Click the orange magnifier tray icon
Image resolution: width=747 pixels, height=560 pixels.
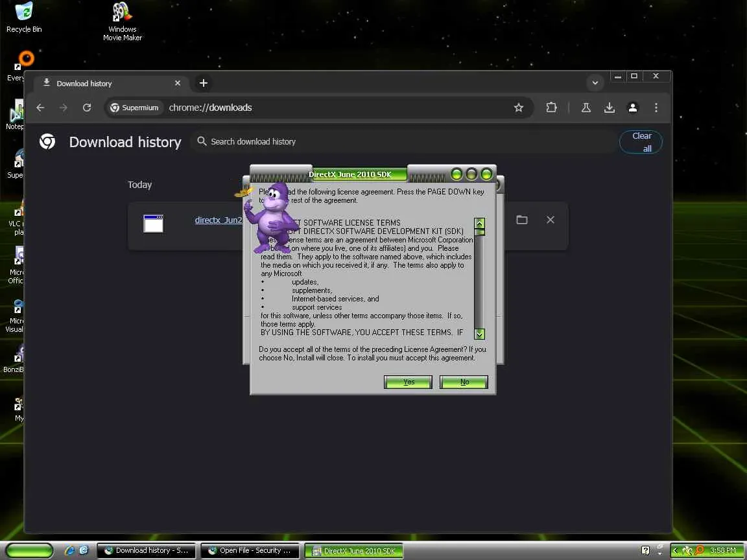tap(699, 550)
